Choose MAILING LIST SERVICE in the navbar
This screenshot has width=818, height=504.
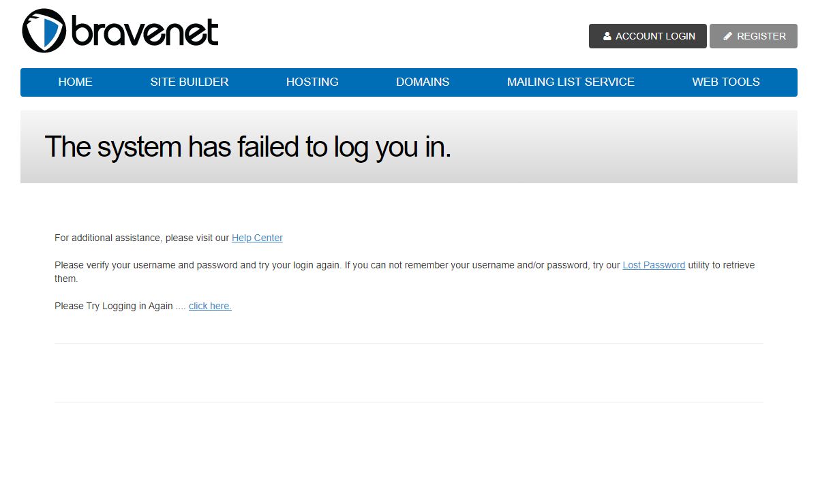pos(571,82)
